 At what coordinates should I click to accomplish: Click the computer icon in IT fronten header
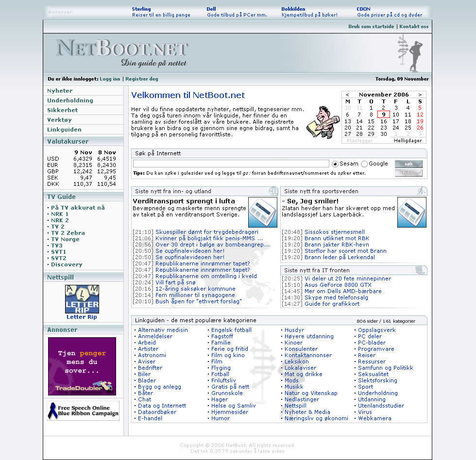click(420, 270)
